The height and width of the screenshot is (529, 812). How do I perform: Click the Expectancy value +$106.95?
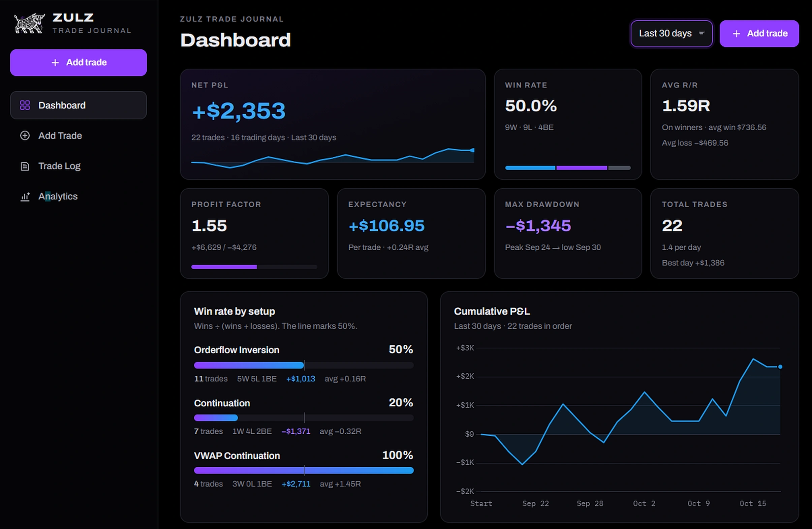pos(386,226)
